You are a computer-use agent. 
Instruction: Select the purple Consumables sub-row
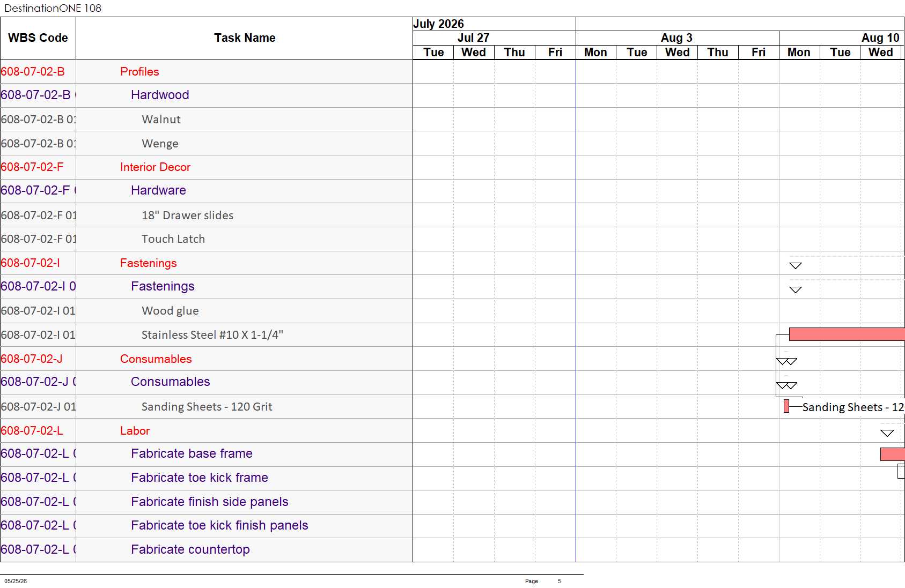207,382
